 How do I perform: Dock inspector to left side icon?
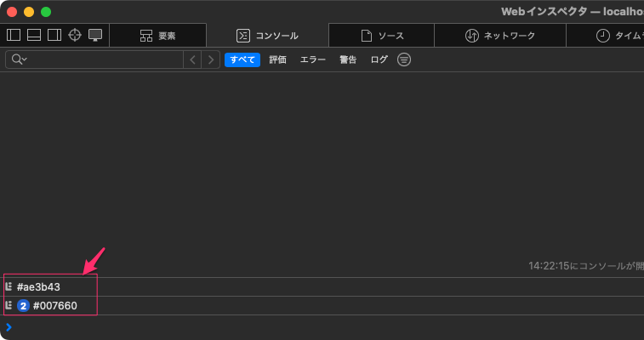(x=14, y=36)
